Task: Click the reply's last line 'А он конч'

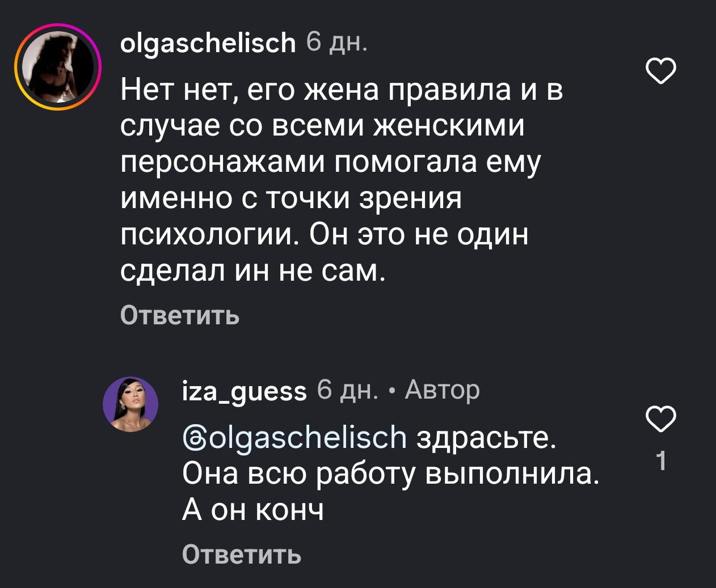Action: pos(252,510)
